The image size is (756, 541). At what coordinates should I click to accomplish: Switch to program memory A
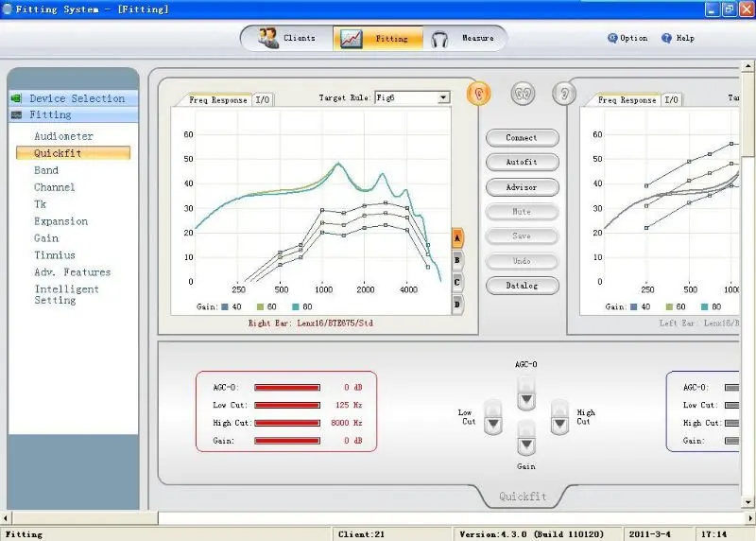(x=457, y=238)
